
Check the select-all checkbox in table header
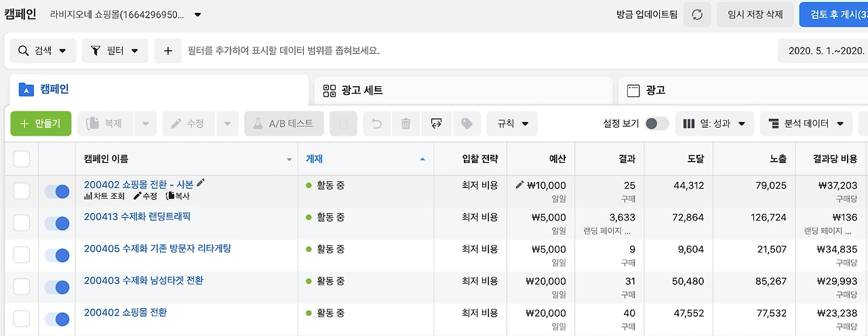point(22,159)
